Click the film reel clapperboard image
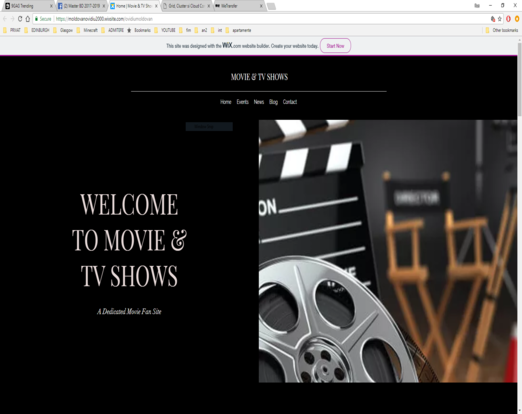The width and height of the screenshot is (522, 414). (x=388, y=251)
